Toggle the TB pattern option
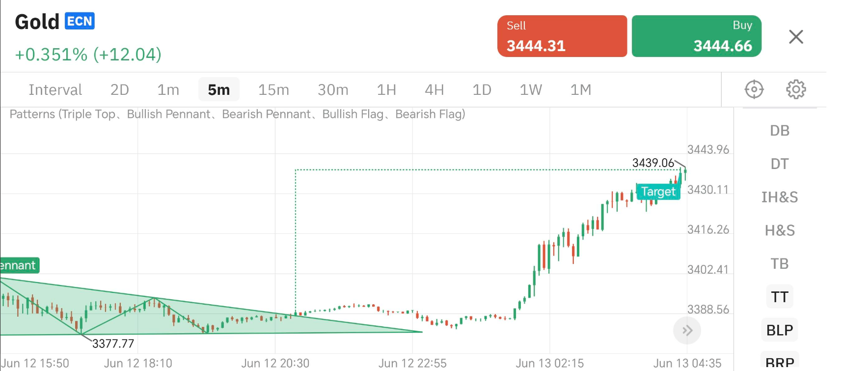 tap(779, 264)
